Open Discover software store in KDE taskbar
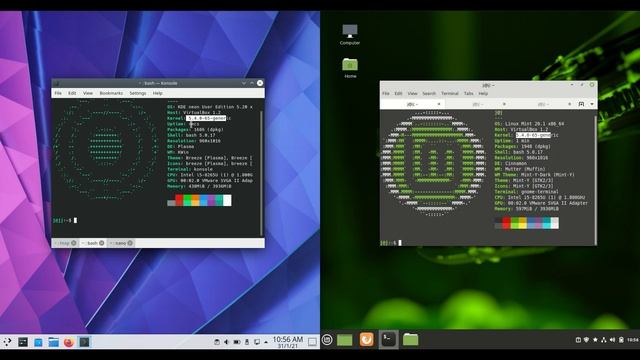Screen dimensions: 640x360 (38, 342)
